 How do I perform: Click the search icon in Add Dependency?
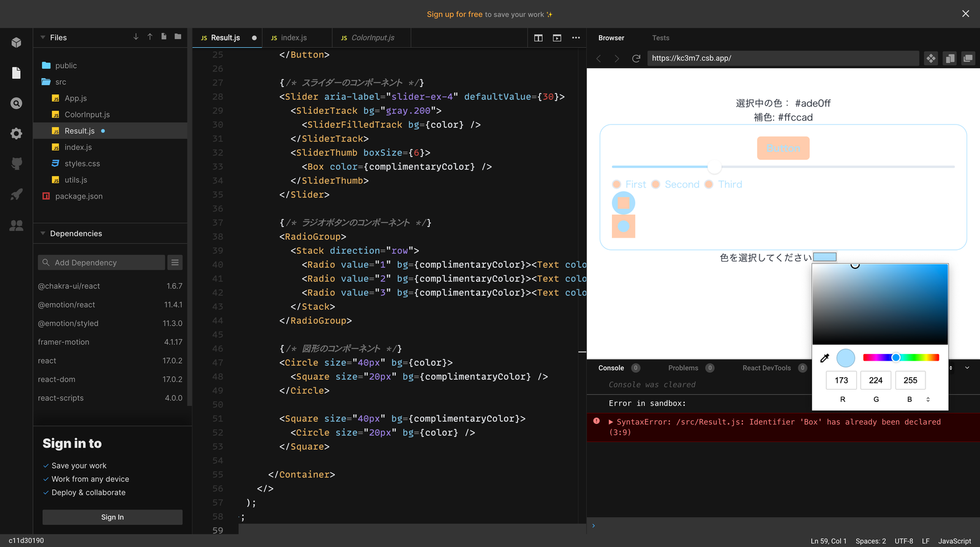point(46,263)
